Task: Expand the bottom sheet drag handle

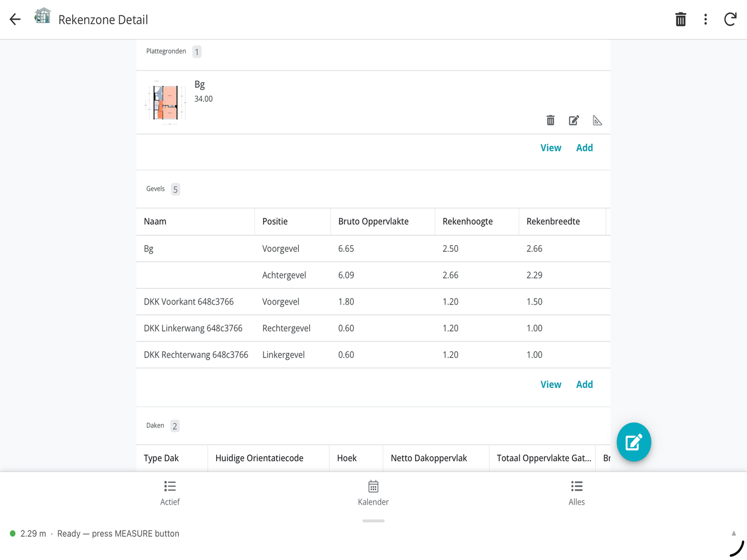Action: [373, 521]
